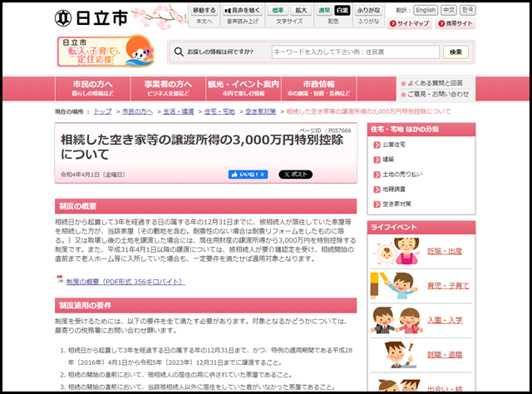Choose the 白黒 color scheme

point(342,11)
